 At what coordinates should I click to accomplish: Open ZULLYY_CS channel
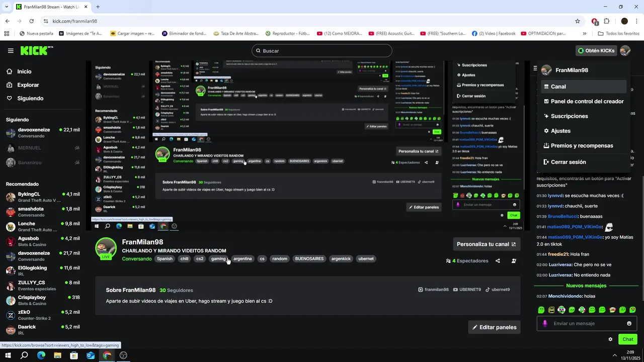[43, 286]
